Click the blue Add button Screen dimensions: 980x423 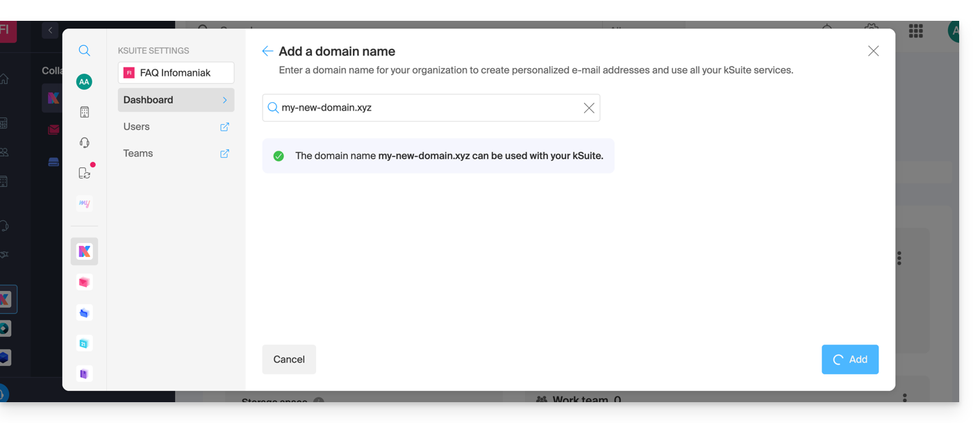849,360
